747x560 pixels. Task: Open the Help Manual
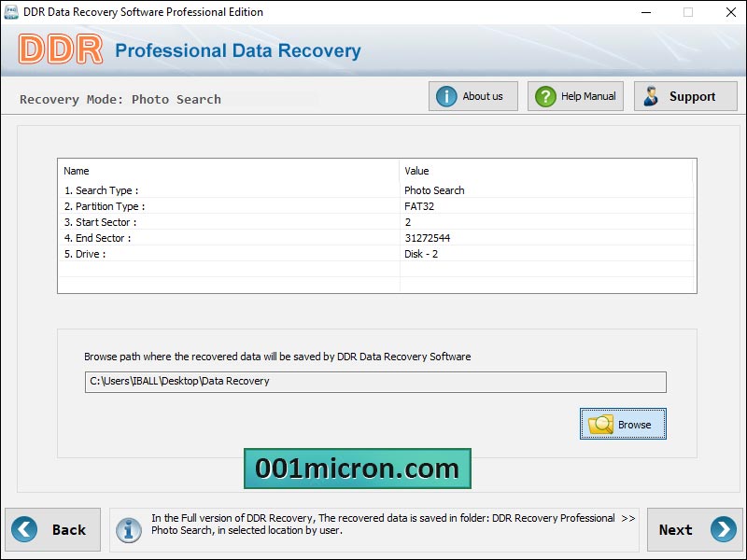click(x=575, y=96)
